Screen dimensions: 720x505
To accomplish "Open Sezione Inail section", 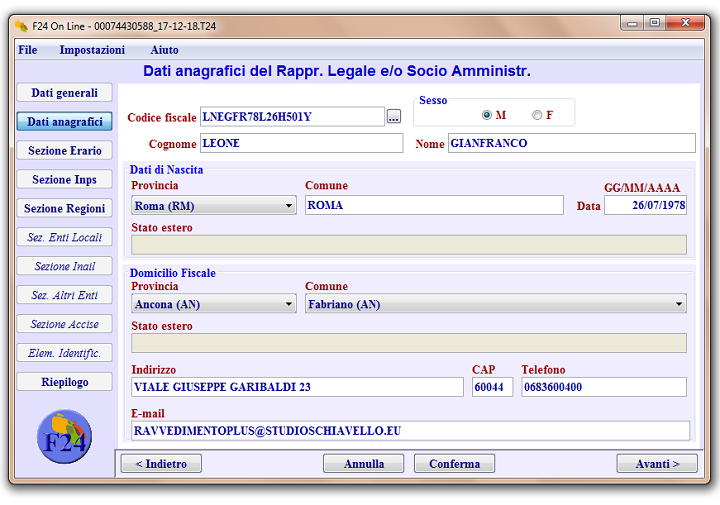I will [x=65, y=266].
